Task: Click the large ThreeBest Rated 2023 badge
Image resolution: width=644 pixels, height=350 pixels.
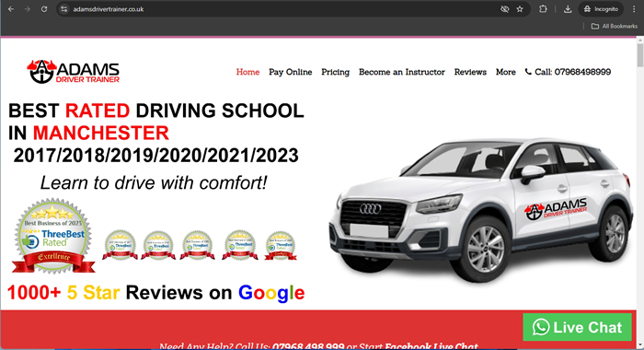Action: pos(53,236)
